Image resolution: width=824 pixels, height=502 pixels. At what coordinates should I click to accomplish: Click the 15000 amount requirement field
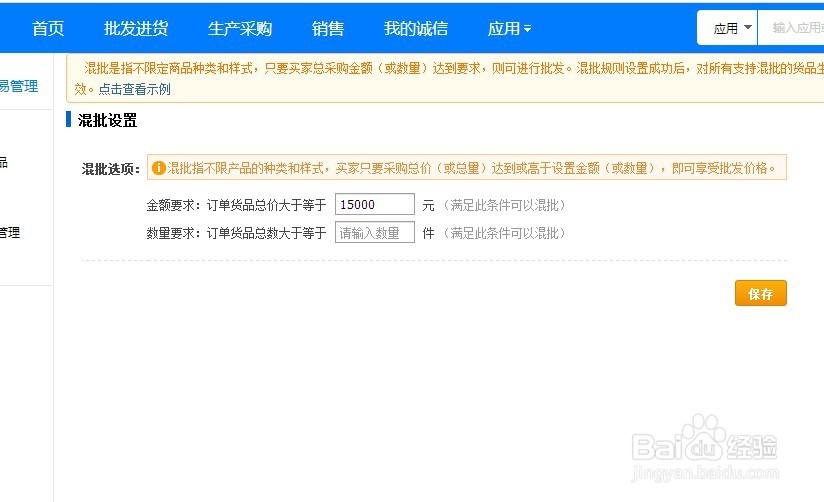click(x=375, y=204)
